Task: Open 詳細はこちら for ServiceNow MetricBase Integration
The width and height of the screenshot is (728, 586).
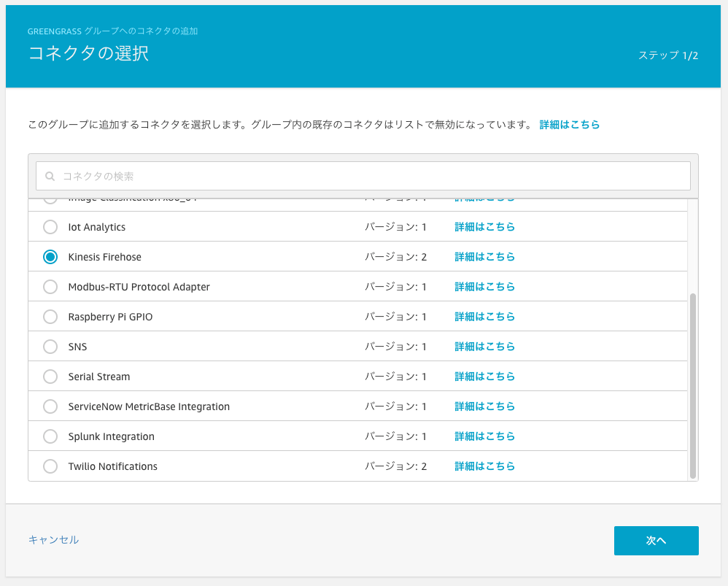Action: coord(484,406)
